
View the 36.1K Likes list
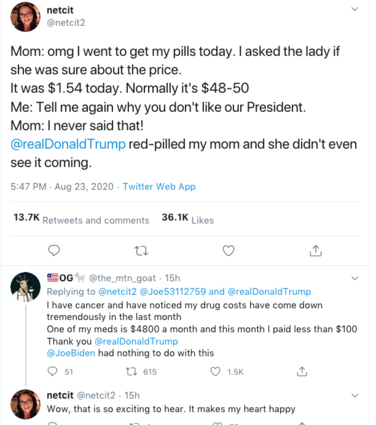(188, 219)
